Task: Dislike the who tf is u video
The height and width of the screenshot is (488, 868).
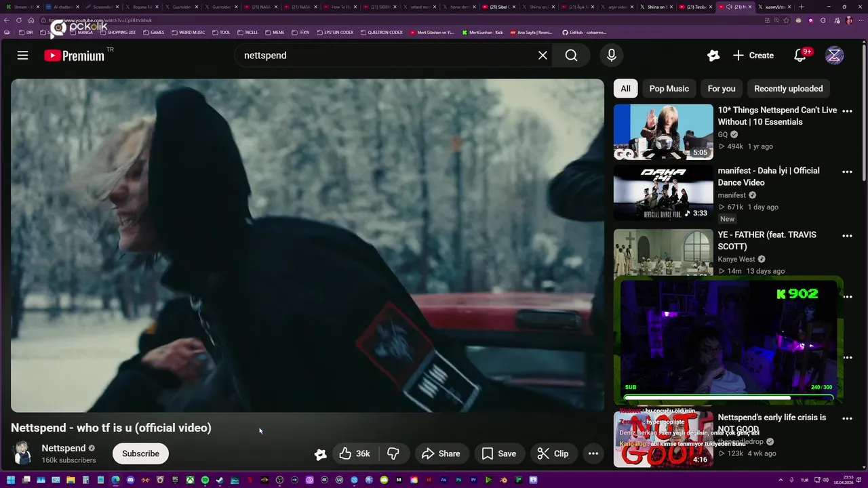Action: coord(393,453)
